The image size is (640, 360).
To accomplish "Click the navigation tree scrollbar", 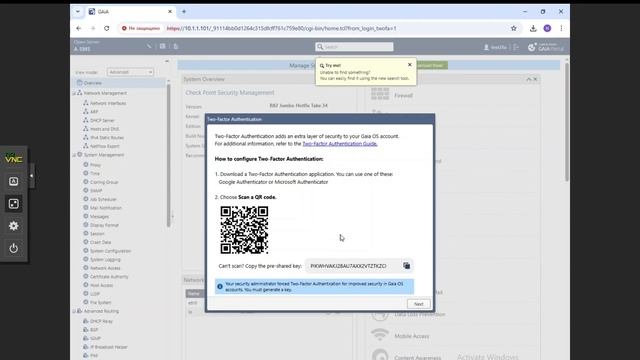I will coord(168,155).
